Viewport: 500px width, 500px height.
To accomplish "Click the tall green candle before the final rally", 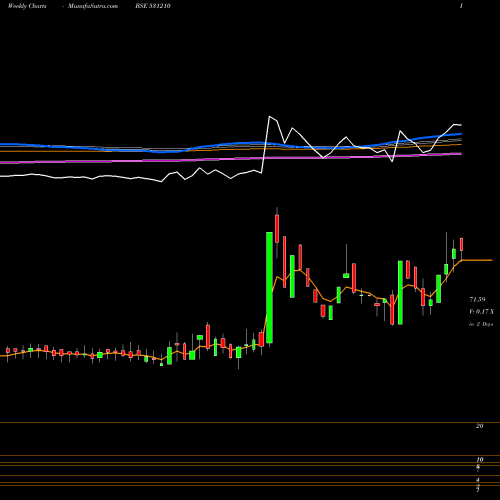I will click(400, 292).
